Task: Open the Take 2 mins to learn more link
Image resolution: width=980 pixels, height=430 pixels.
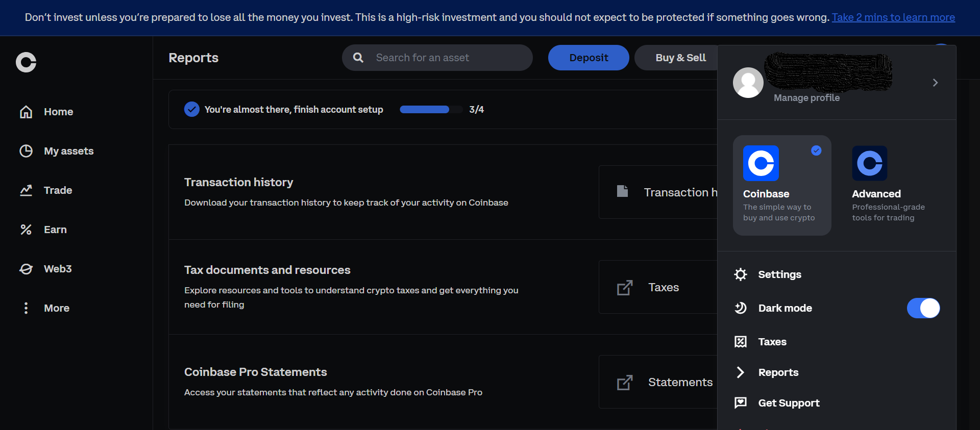Action: click(x=893, y=17)
